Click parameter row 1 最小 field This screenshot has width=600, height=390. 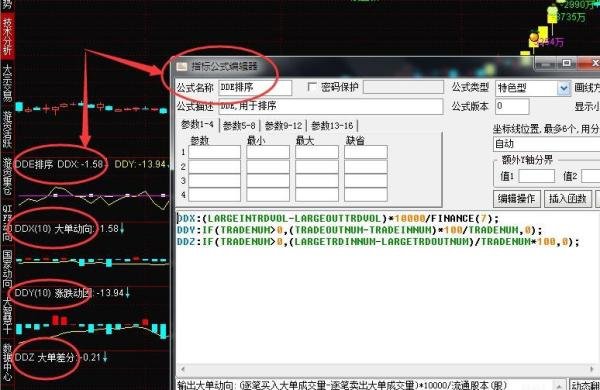tap(268, 152)
